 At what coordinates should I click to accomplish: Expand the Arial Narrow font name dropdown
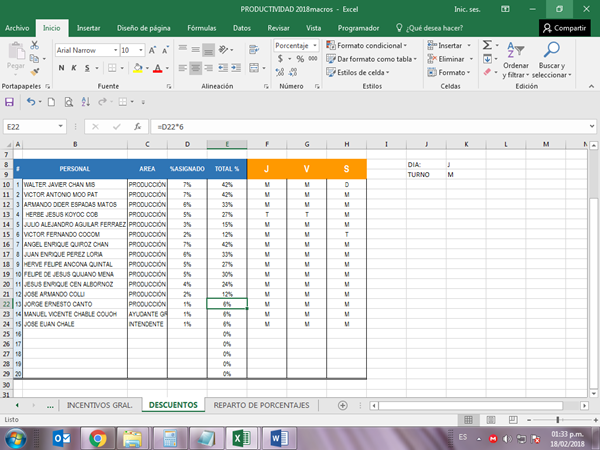tap(116, 48)
